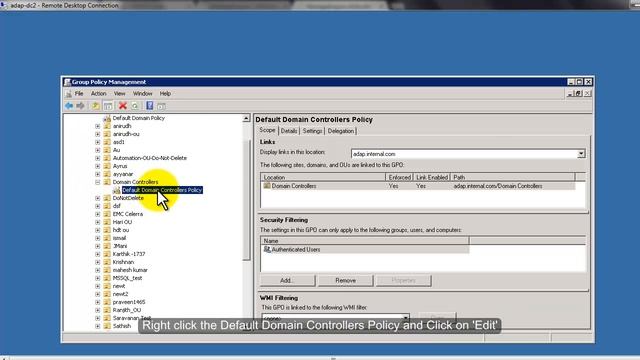Image resolution: width=640 pixels, height=360 pixels.
Task: Select the Ranjith_OU tree item
Action: [127, 310]
